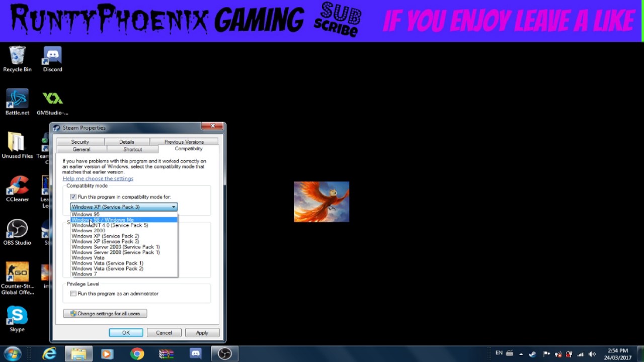The height and width of the screenshot is (362, 644).
Task: Select the Compatibility tab
Action: click(x=189, y=149)
